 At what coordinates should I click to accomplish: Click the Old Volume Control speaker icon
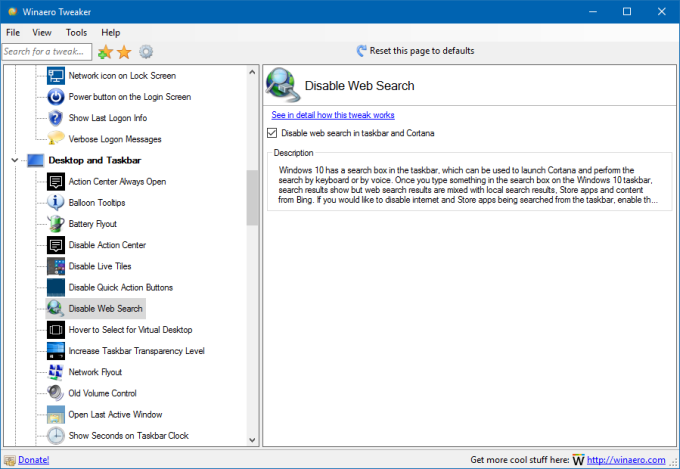tap(56, 393)
